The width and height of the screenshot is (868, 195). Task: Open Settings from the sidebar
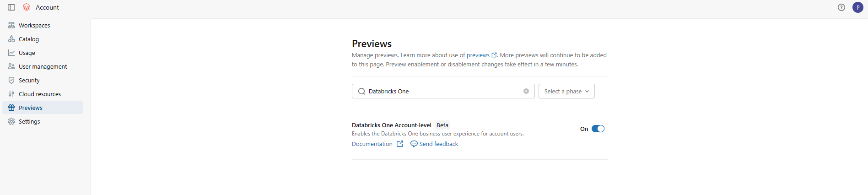coord(43,121)
